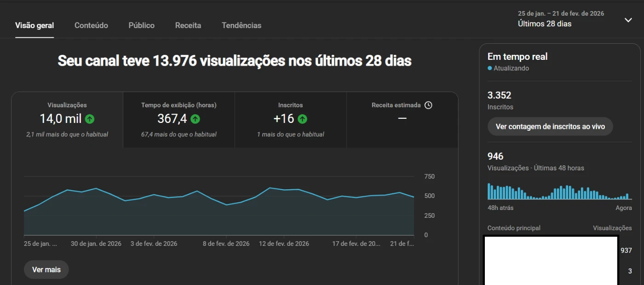Click the Ver mais button

click(46, 269)
